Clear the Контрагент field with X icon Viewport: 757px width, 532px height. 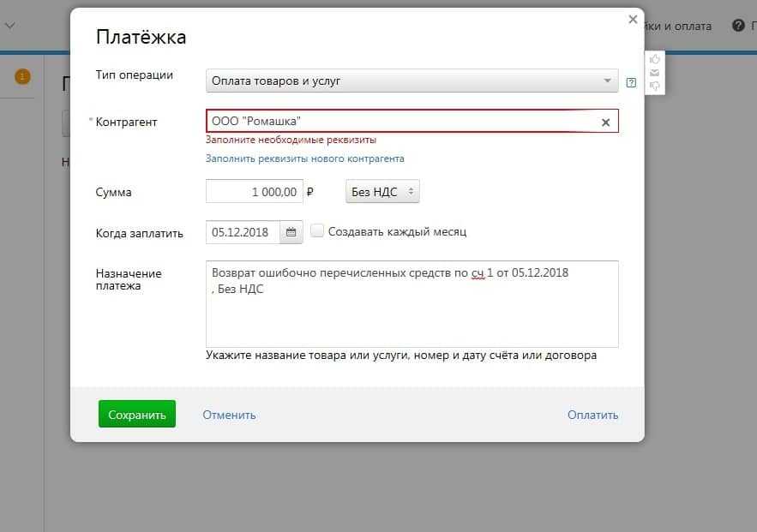(605, 123)
